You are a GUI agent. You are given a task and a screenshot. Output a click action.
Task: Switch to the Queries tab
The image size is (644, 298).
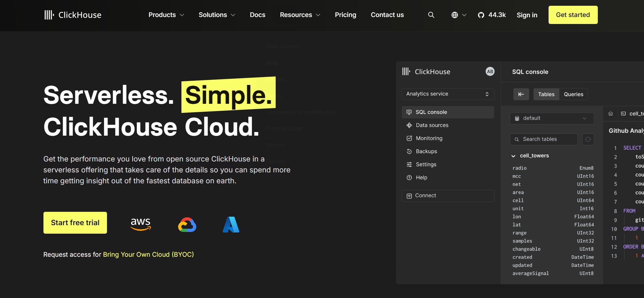573,94
